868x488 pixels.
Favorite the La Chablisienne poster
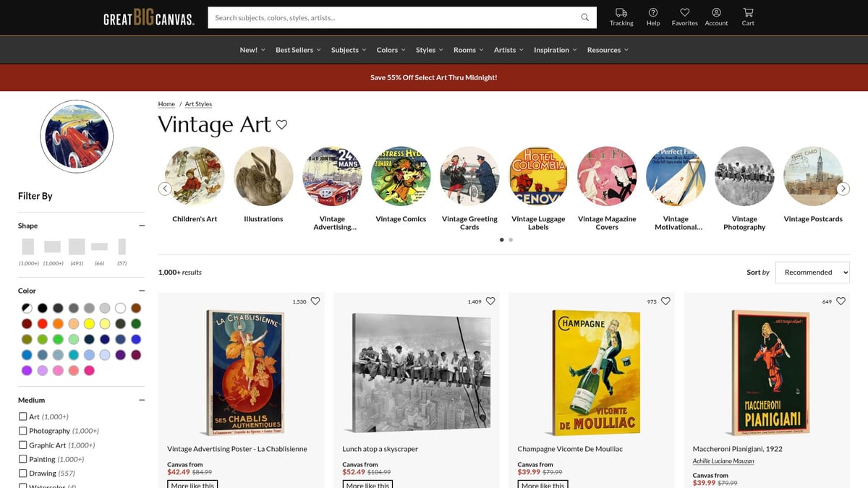pos(315,301)
